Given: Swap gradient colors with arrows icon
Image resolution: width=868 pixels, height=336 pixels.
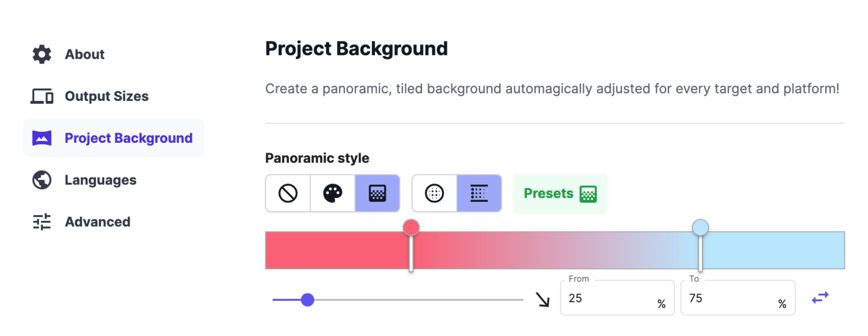Looking at the screenshot, I should (x=820, y=297).
